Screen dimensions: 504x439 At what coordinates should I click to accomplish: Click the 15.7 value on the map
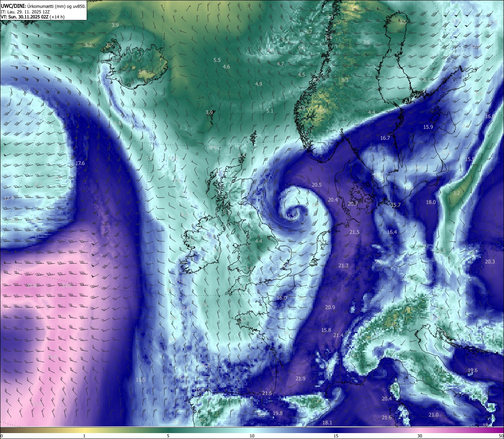point(395,205)
